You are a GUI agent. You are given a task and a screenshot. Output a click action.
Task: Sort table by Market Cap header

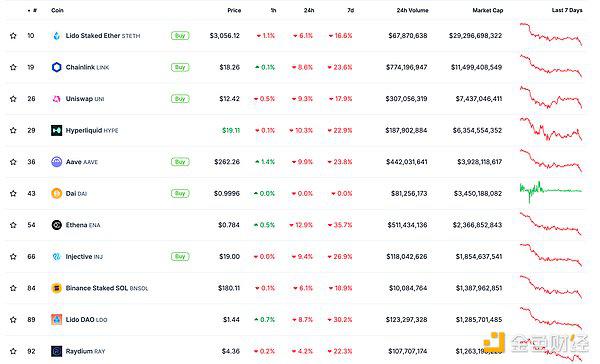pyautogui.click(x=488, y=10)
